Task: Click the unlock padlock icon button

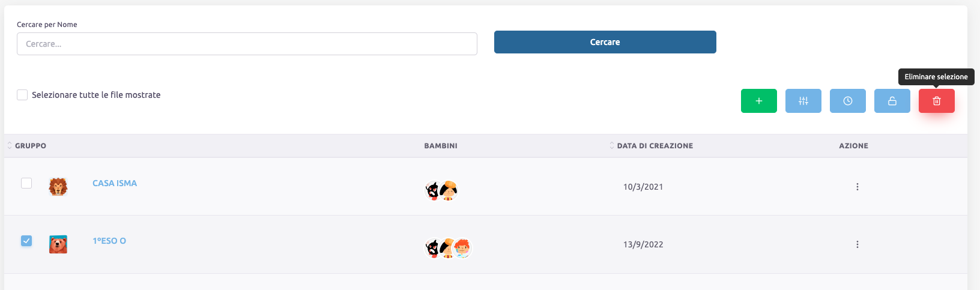Action: (892, 101)
